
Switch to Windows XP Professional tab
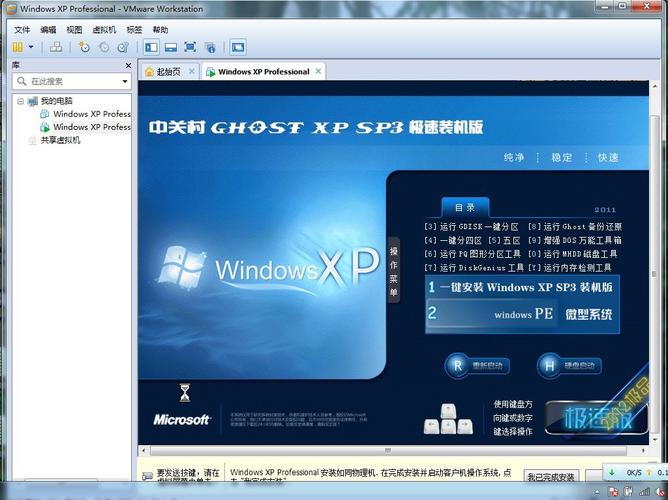[x=264, y=72]
